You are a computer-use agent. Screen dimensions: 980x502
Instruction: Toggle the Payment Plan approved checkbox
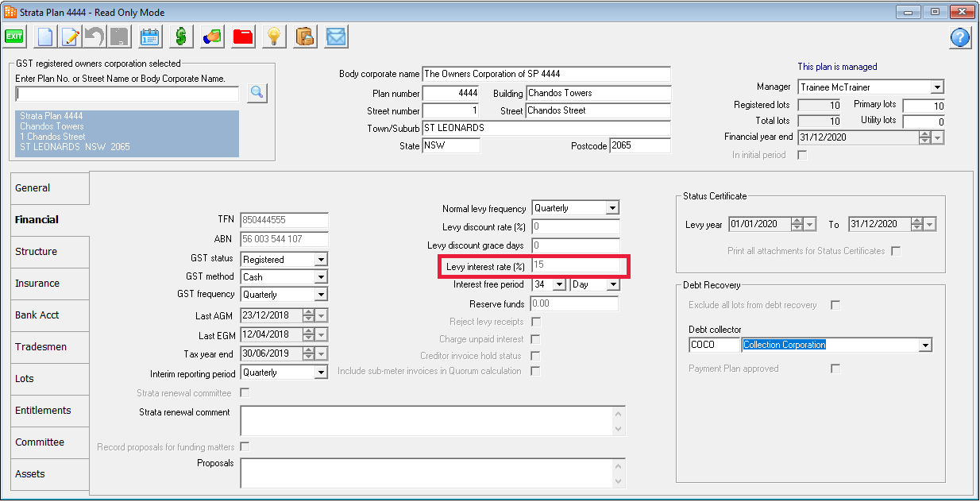pyautogui.click(x=835, y=369)
